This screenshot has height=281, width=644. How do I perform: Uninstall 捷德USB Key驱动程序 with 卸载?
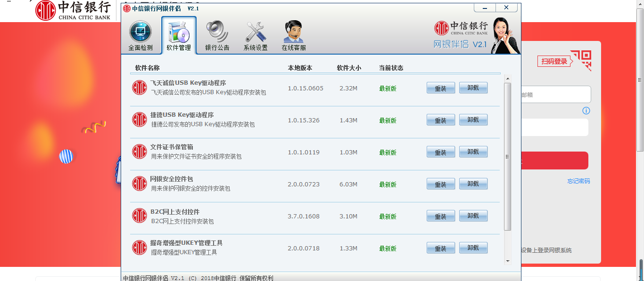tap(473, 120)
